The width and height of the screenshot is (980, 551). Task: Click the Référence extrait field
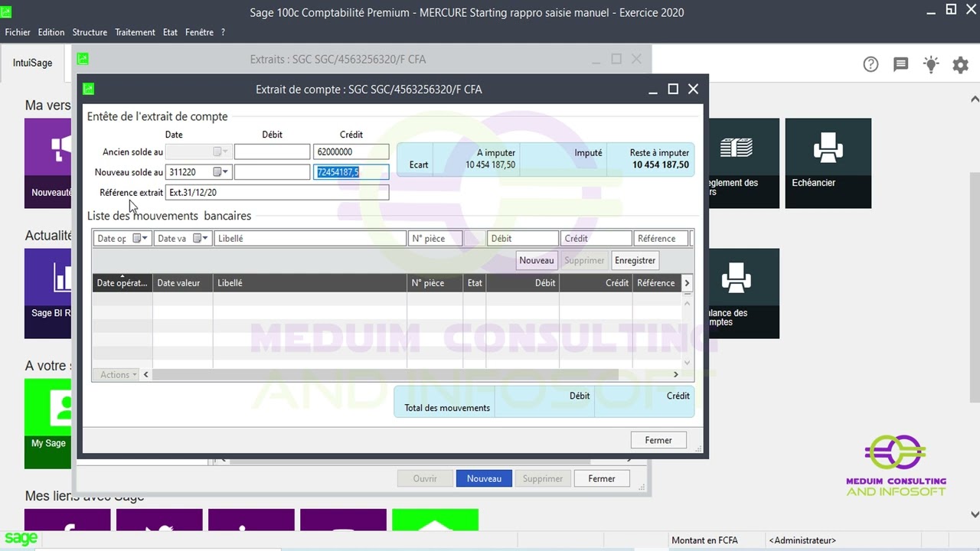[277, 193]
